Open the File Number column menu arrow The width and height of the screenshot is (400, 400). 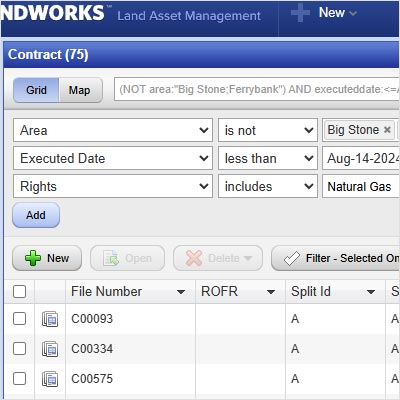tap(181, 292)
